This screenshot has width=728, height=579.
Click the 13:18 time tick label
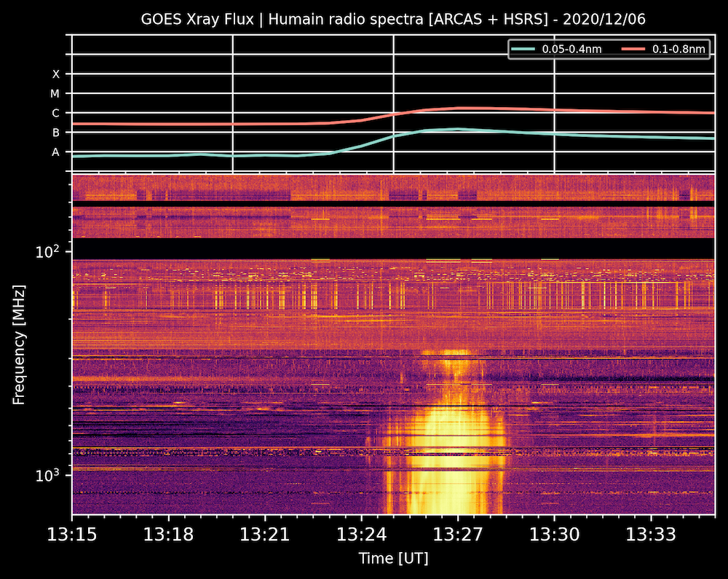click(x=168, y=535)
